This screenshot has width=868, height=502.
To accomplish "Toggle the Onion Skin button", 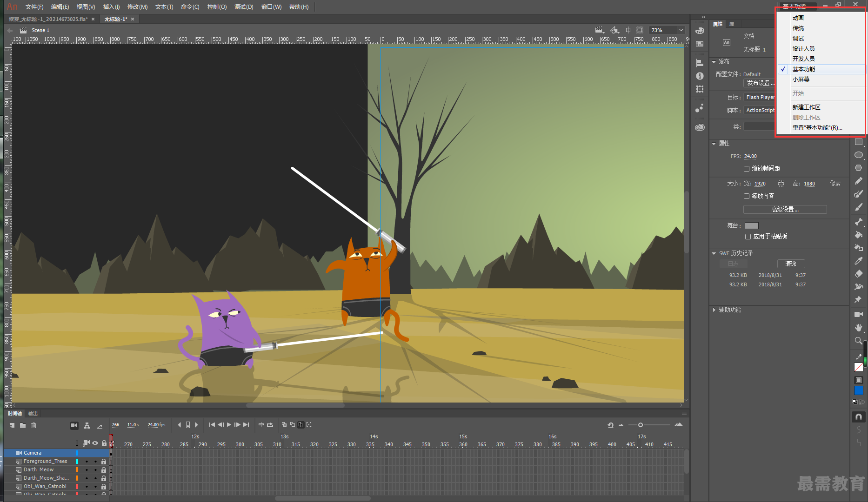I will (x=284, y=424).
